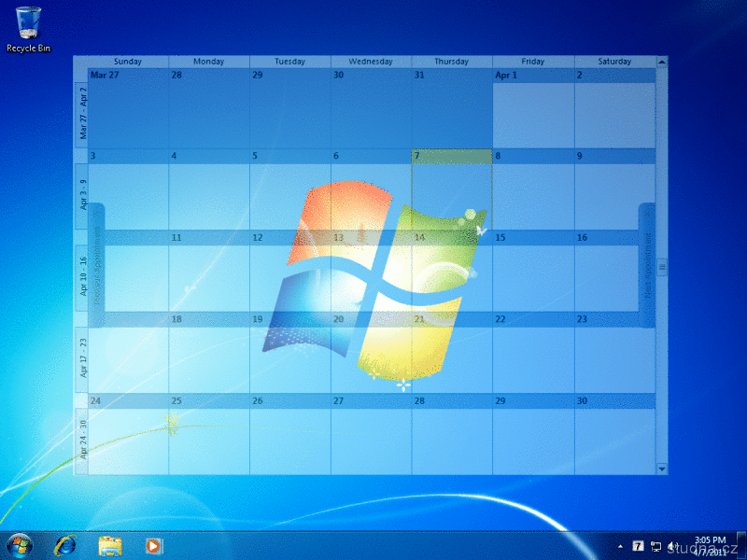Launch Internet Explorer from the taskbar
The height and width of the screenshot is (560, 747).
65,544
